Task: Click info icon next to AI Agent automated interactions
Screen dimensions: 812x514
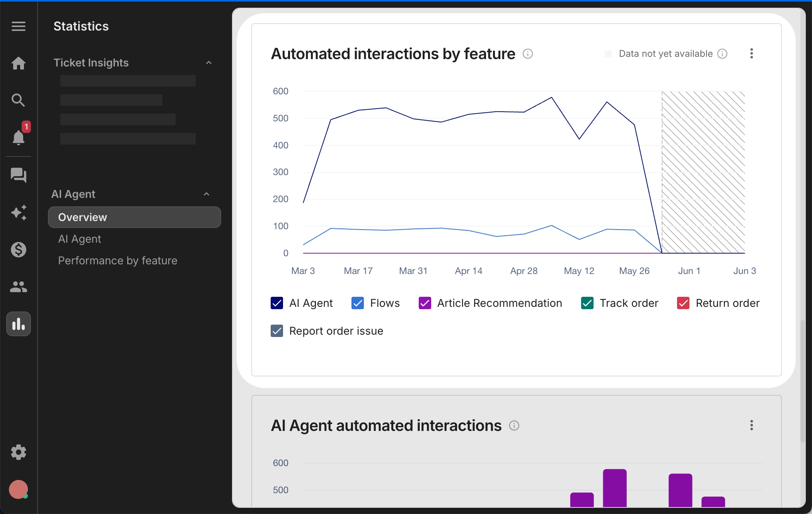Action: point(514,425)
